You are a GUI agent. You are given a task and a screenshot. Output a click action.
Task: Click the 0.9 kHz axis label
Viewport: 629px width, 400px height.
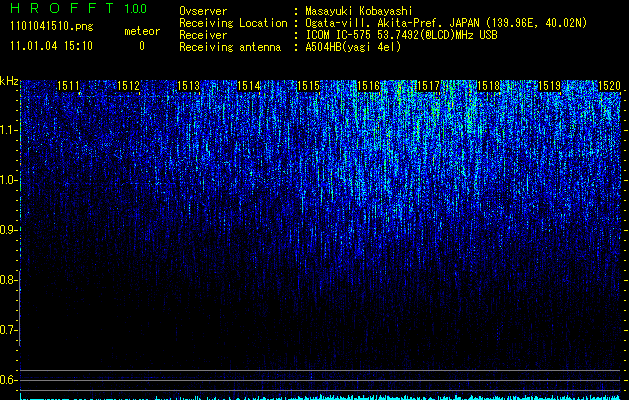[8, 230]
